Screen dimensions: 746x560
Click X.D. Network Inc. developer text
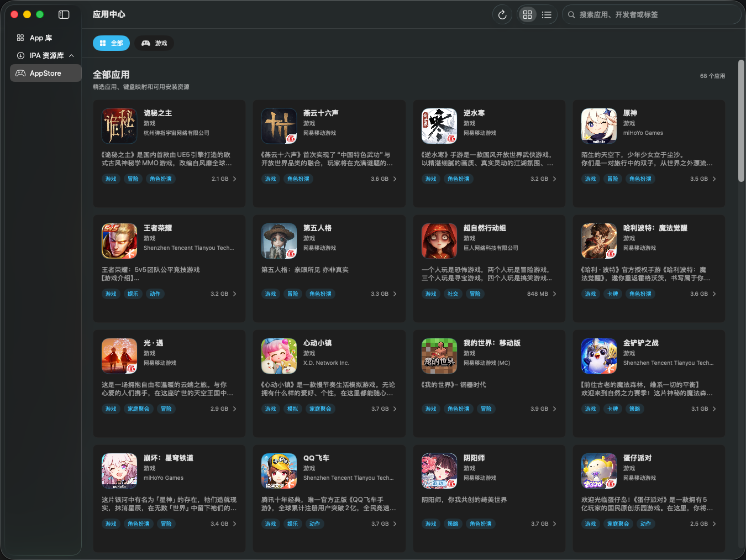point(326,363)
